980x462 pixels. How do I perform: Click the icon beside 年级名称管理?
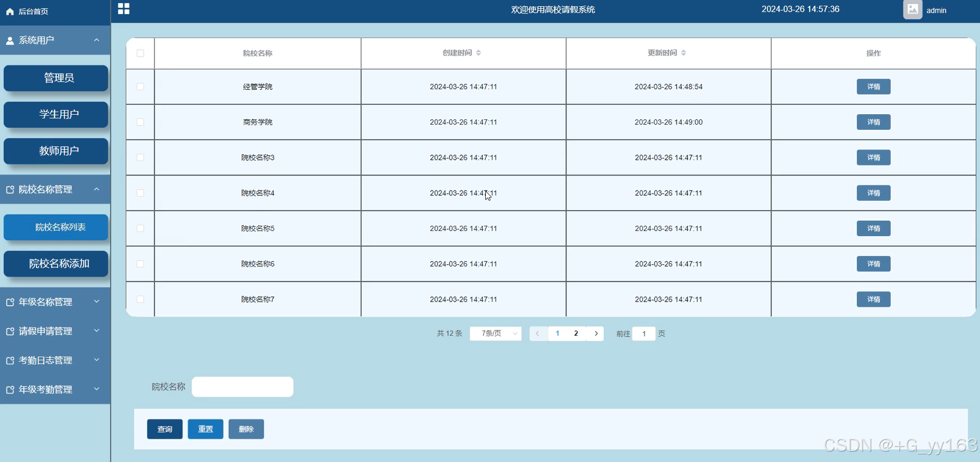tap(10, 302)
